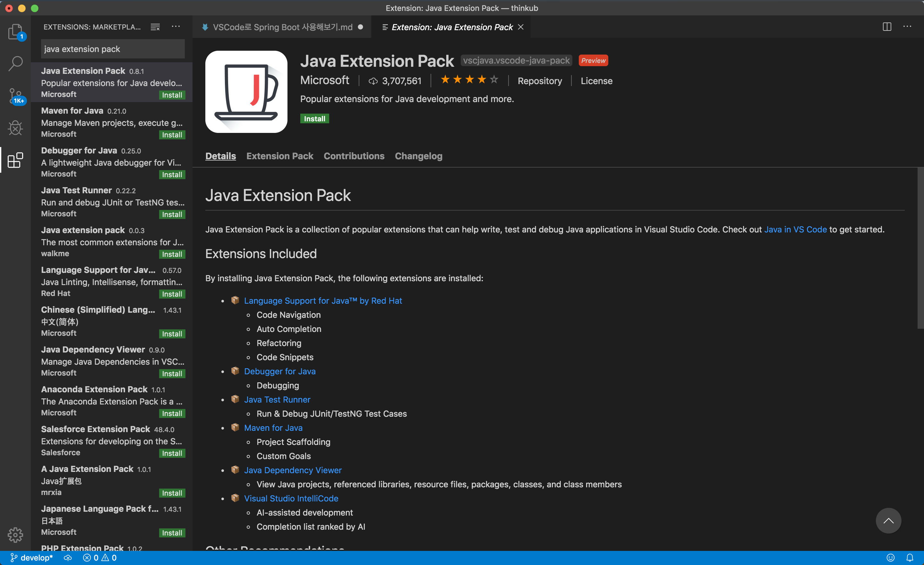Open the Maven for Java link
This screenshot has height=565, width=924.
click(273, 428)
